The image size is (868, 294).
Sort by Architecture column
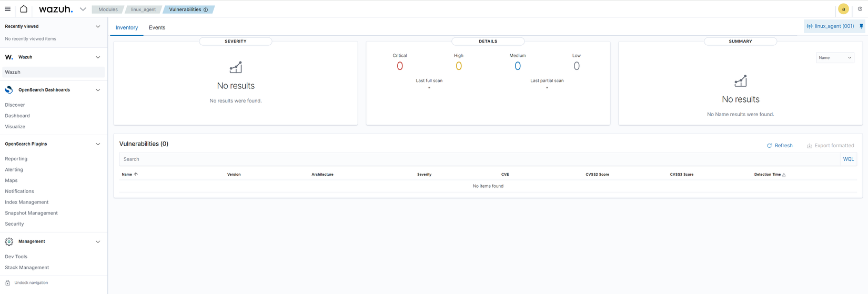click(x=322, y=175)
